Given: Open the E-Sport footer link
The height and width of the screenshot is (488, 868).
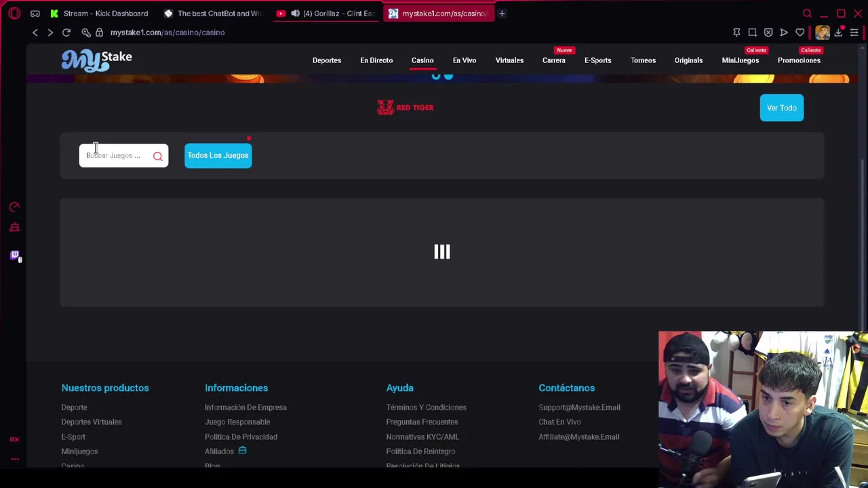Looking at the screenshot, I should click(x=73, y=436).
